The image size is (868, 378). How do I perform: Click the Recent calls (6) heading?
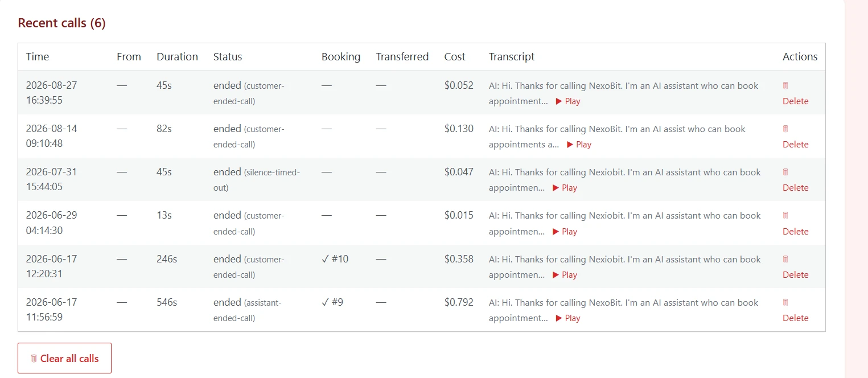[61, 23]
